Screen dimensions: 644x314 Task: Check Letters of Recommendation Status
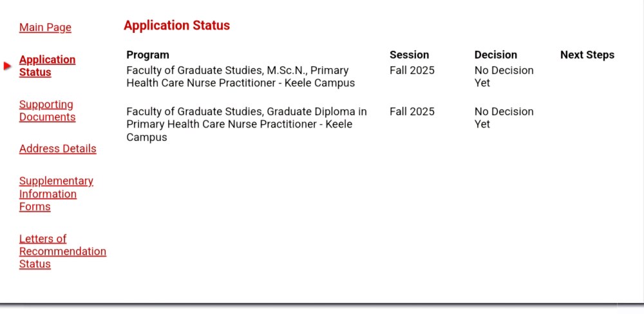coord(62,251)
